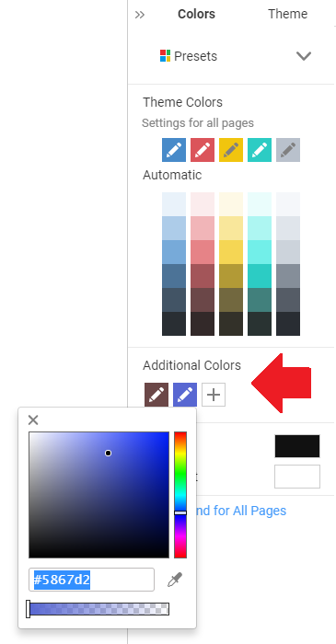Select the black color swatch

297,446
